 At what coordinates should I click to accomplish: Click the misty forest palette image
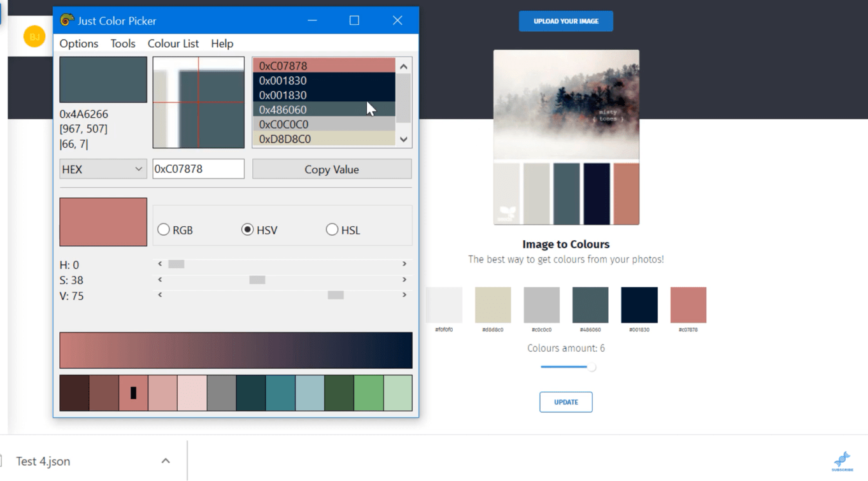(566, 137)
